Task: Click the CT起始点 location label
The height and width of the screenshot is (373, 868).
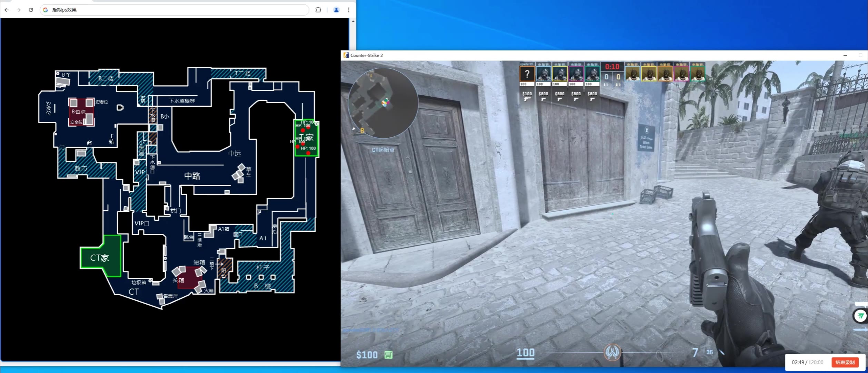Action: point(383,150)
